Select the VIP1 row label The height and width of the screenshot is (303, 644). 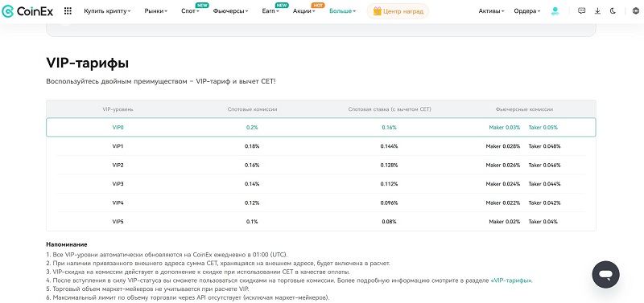pos(118,146)
